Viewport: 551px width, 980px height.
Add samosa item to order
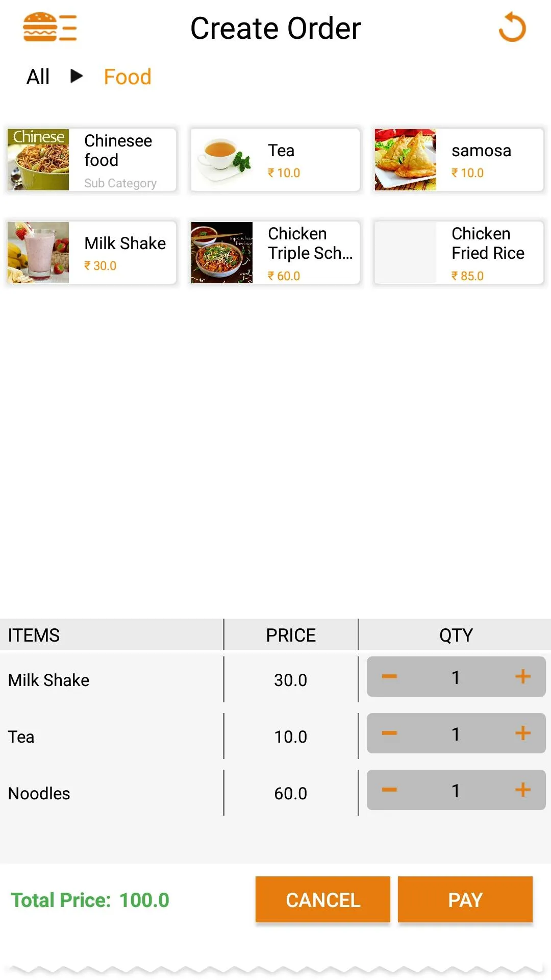pyautogui.click(x=459, y=160)
